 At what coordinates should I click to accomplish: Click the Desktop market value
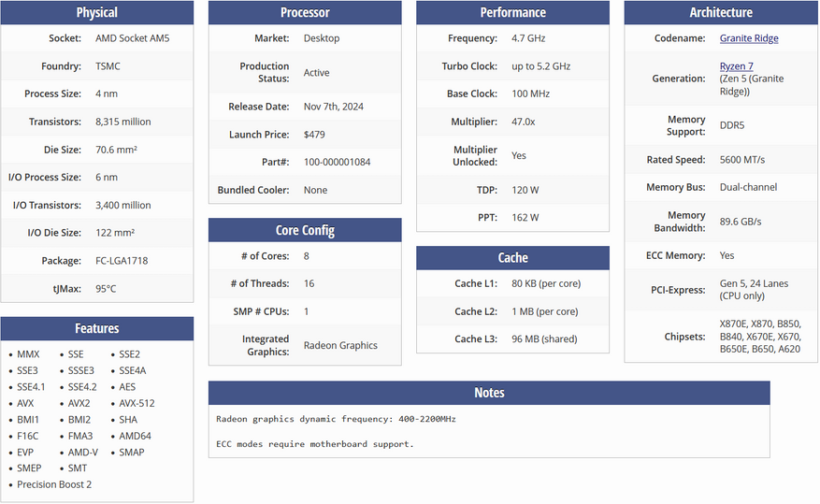(322, 38)
